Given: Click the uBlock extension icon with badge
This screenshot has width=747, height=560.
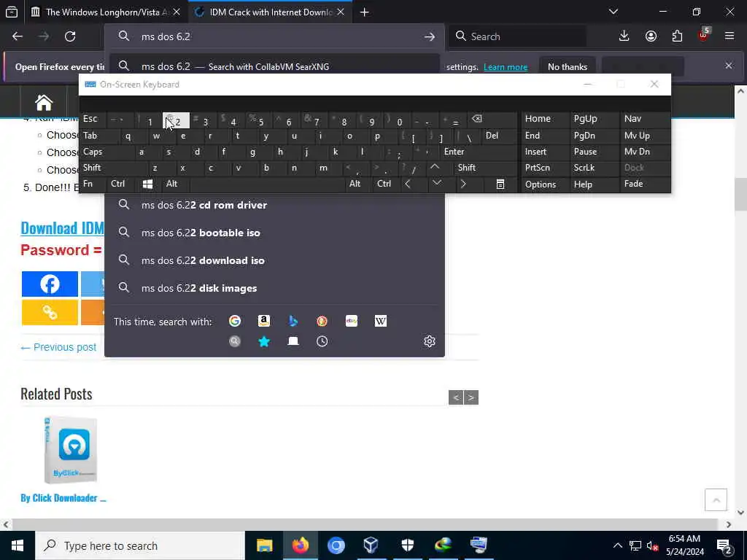Looking at the screenshot, I should [703, 36].
